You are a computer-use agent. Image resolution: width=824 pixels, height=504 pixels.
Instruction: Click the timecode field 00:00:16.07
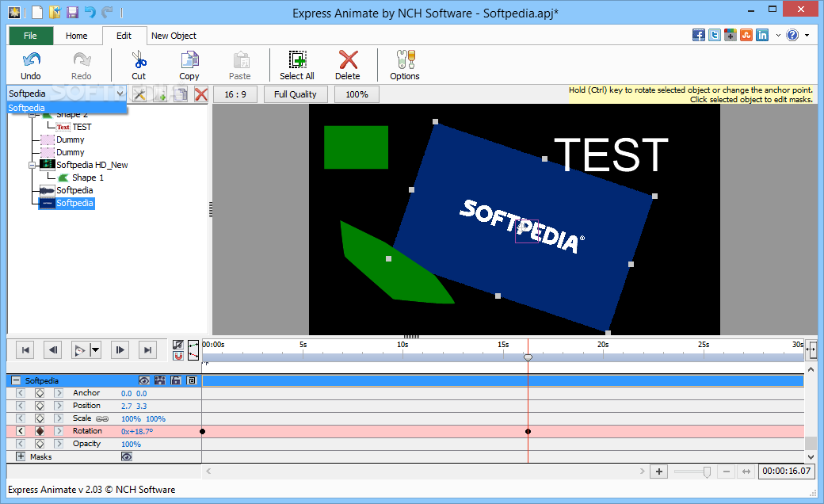click(x=786, y=471)
